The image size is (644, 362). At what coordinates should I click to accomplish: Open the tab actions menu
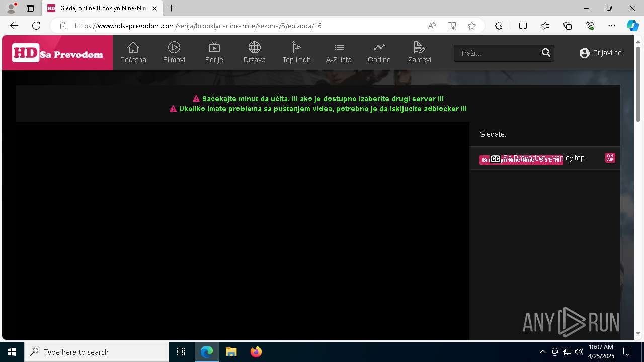tap(30, 8)
